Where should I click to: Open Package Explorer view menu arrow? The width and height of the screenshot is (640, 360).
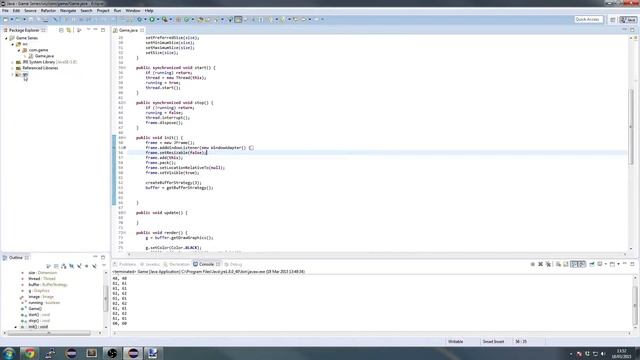tap(88, 30)
